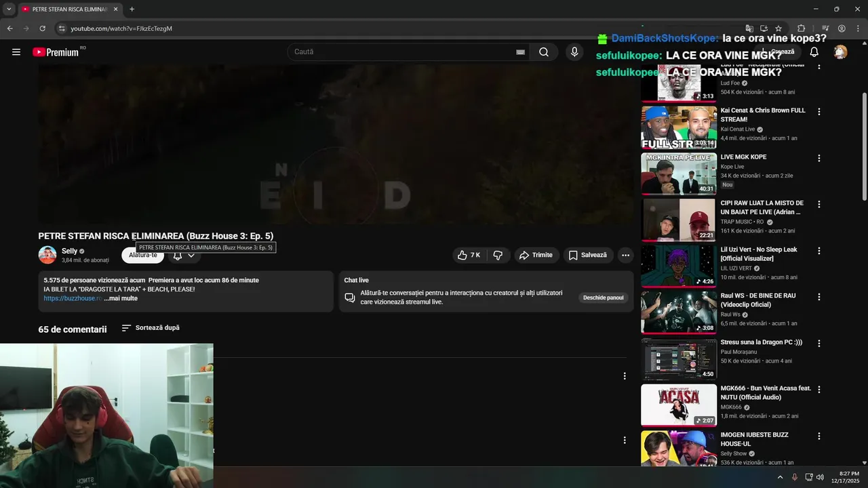Open MGK666 Bun Venit Acasa title

point(766,392)
